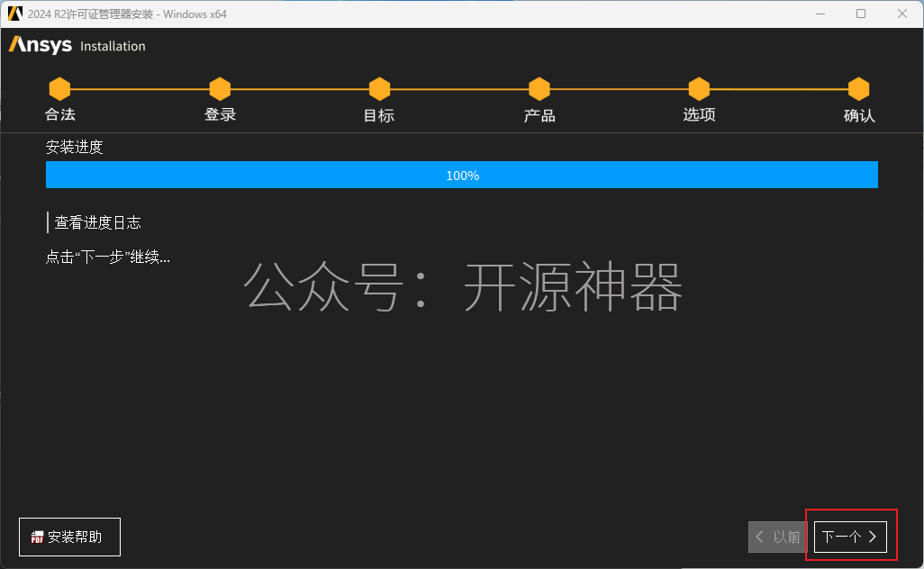The height and width of the screenshot is (569, 924).
Task: Click the 确认 step hexagon
Action: pos(858,89)
